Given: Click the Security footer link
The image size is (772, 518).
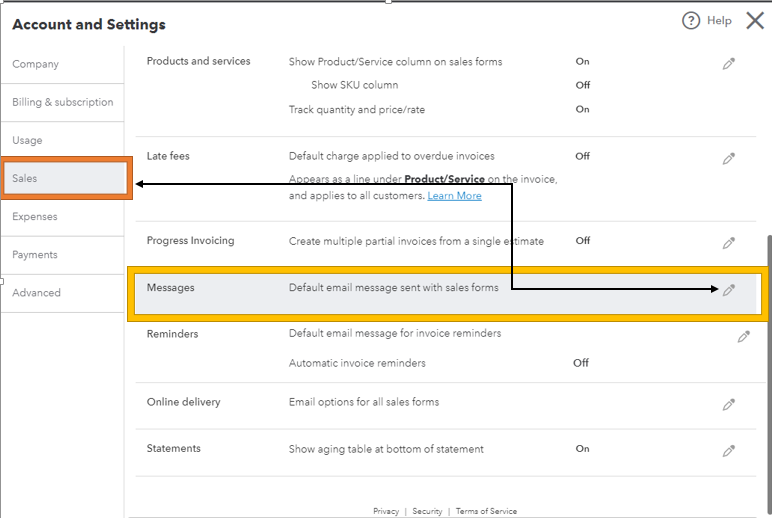Looking at the screenshot, I should 427,511.
